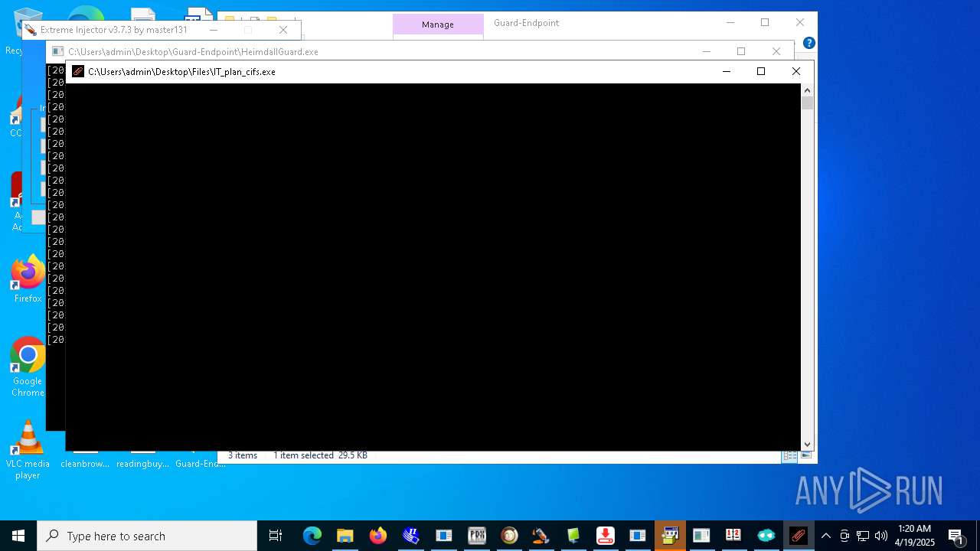Maximize the IT_plan_cifs.exe console window
This screenshot has height=551, width=980.
pyautogui.click(x=761, y=71)
